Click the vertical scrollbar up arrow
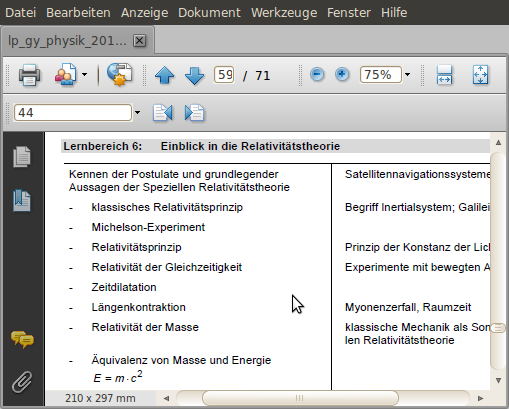The width and height of the screenshot is (509, 409). click(x=498, y=143)
